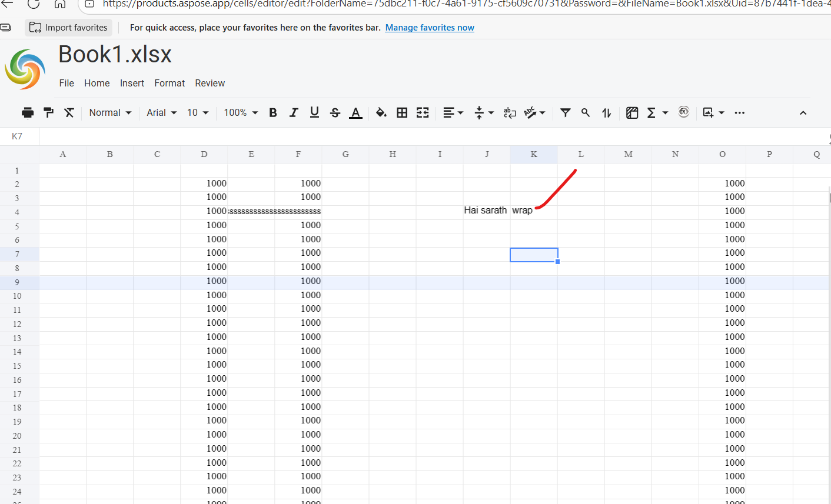Select the Paint format tool
Image resolution: width=831 pixels, height=504 pixels.
click(x=48, y=113)
